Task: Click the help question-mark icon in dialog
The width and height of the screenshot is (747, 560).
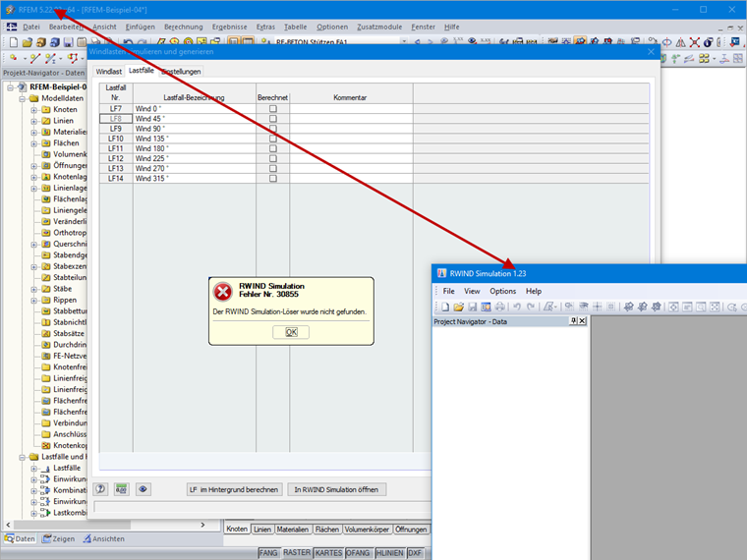Action: coord(100,489)
